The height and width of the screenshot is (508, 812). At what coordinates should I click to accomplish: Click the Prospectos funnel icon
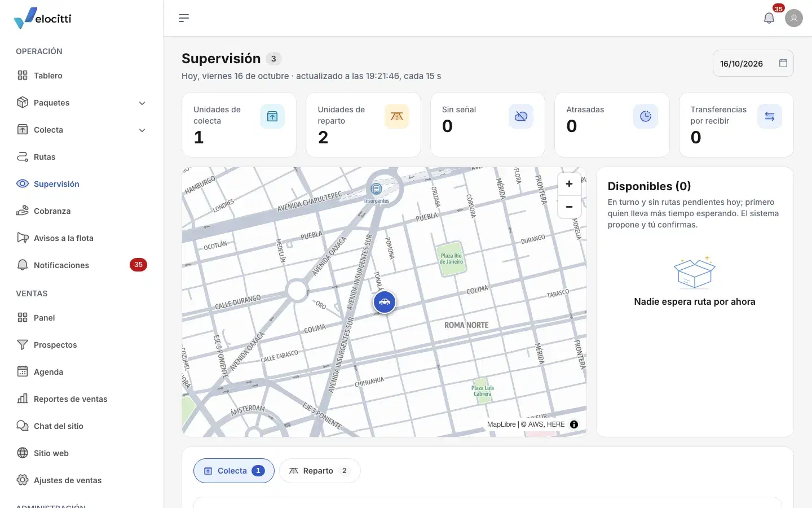coord(23,345)
